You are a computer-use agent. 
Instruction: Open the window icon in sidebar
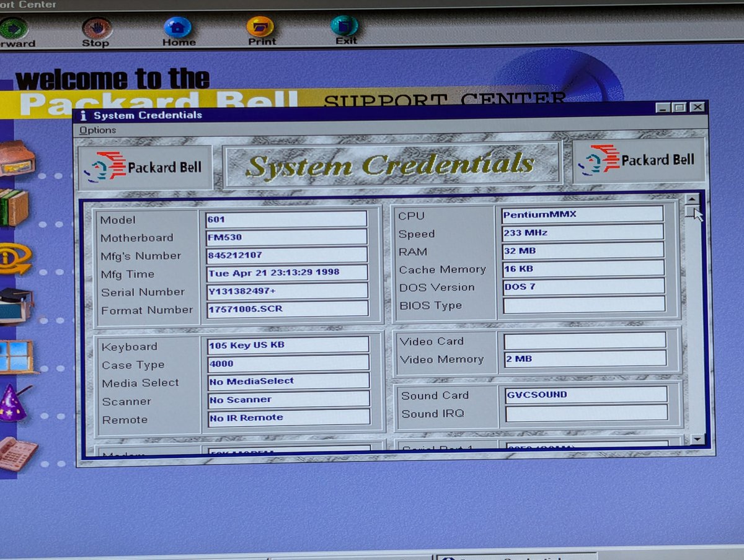click(17, 356)
